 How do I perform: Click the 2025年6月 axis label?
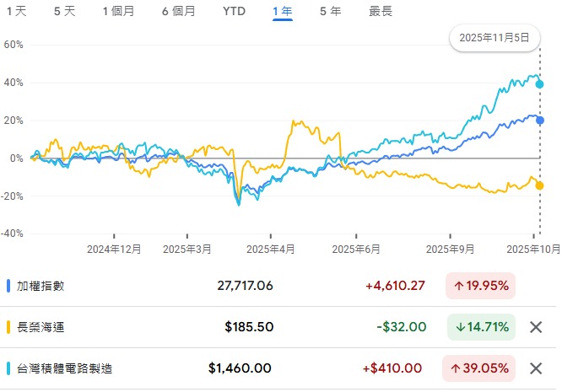coord(356,250)
